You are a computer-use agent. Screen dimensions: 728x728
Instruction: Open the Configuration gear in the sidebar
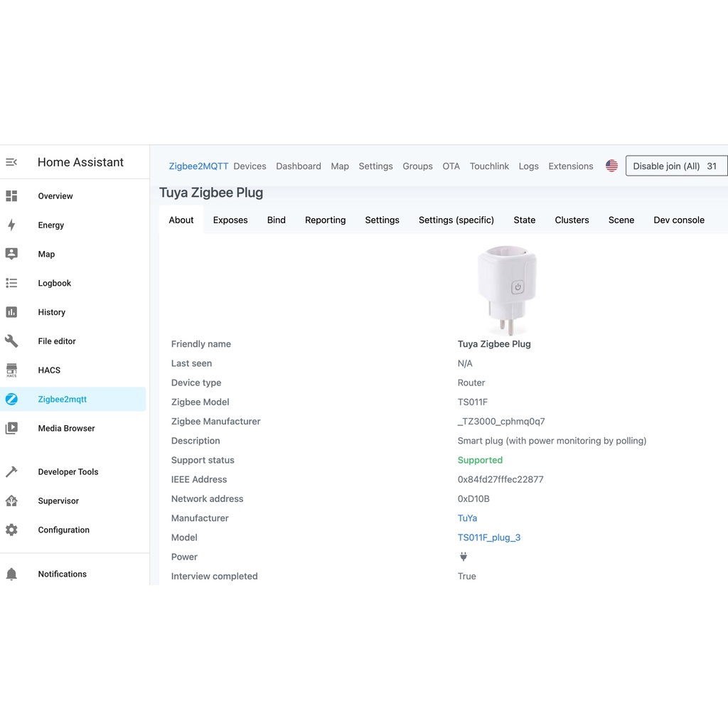pyautogui.click(x=11, y=530)
